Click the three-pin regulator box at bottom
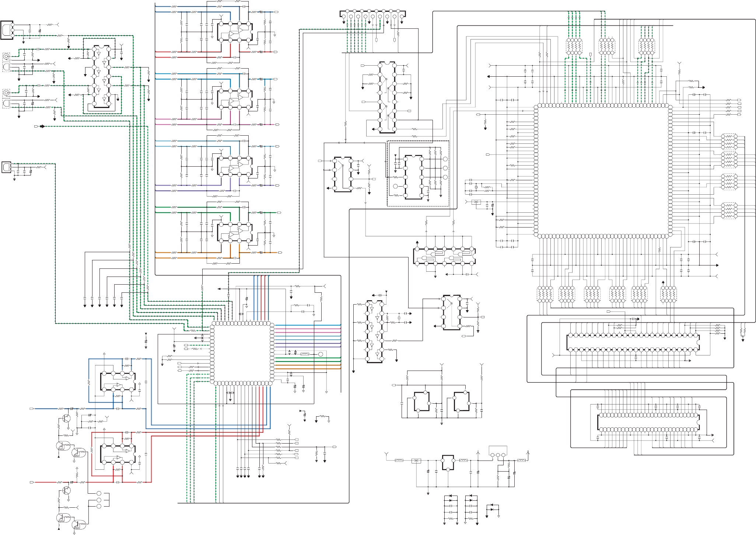 pos(498,451)
